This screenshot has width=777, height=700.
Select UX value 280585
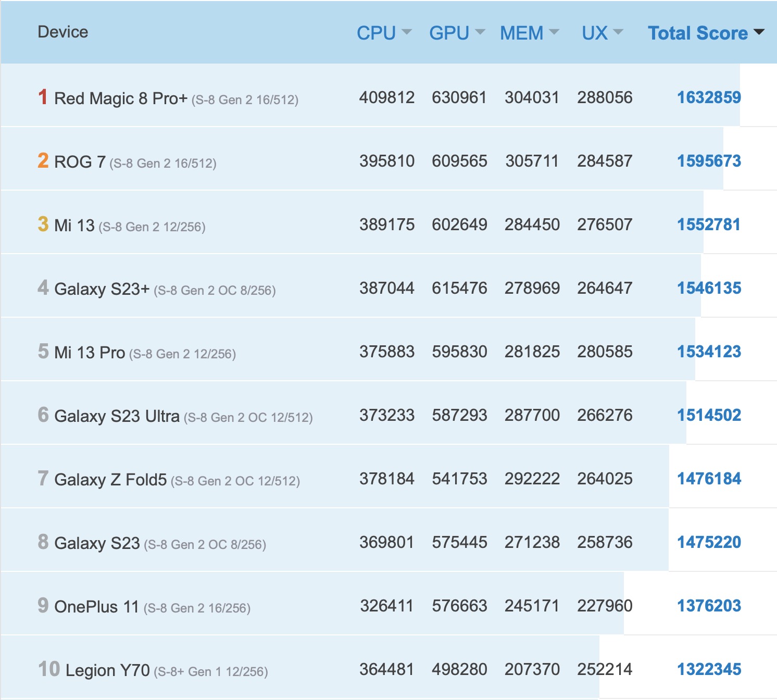[x=605, y=352]
